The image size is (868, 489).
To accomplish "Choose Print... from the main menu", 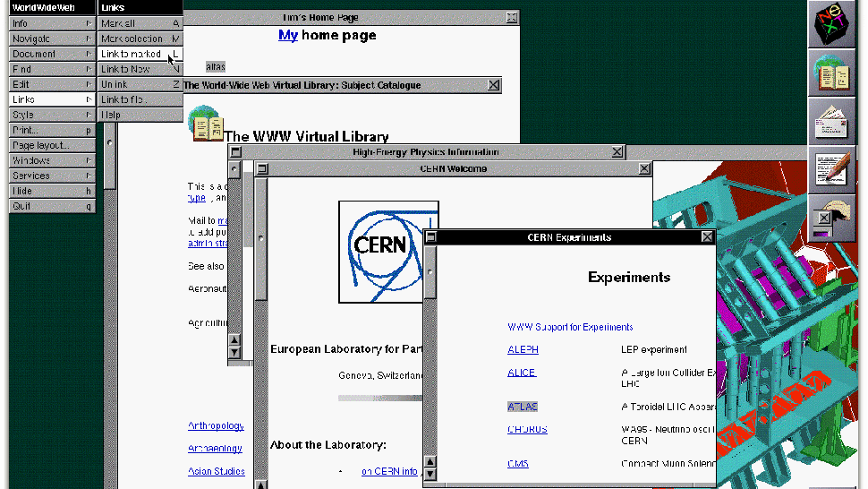I will coord(52,130).
